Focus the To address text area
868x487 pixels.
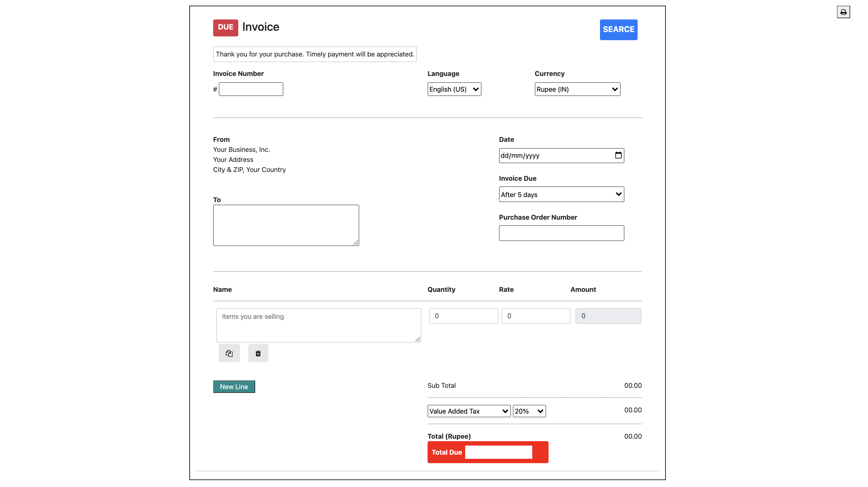click(286, 225)
